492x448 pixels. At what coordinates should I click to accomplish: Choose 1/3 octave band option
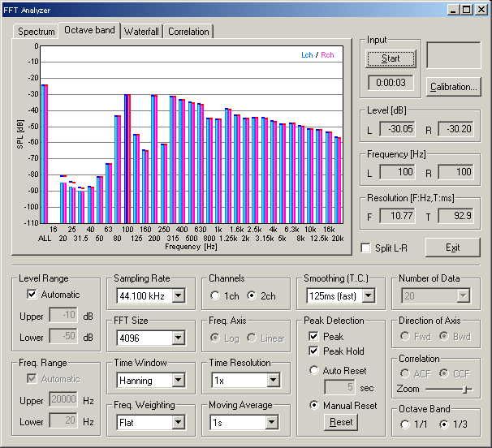pos(443,424)
